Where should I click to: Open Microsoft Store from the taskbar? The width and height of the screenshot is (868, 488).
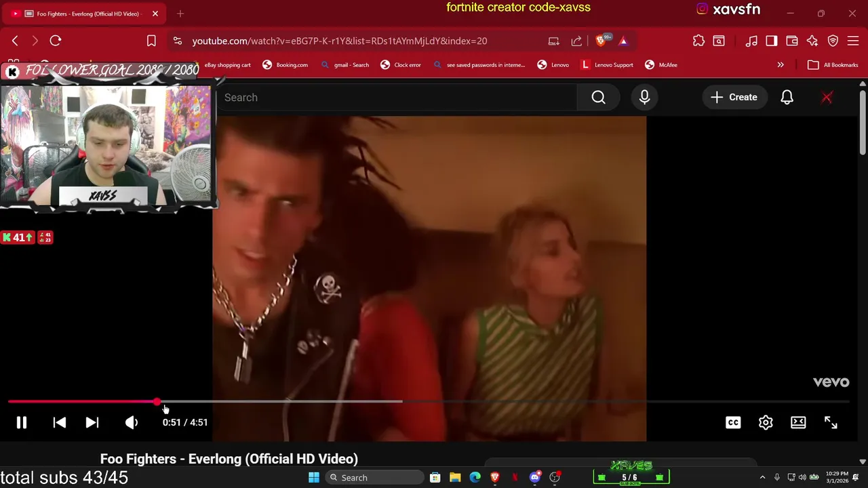tap(435, 478)
